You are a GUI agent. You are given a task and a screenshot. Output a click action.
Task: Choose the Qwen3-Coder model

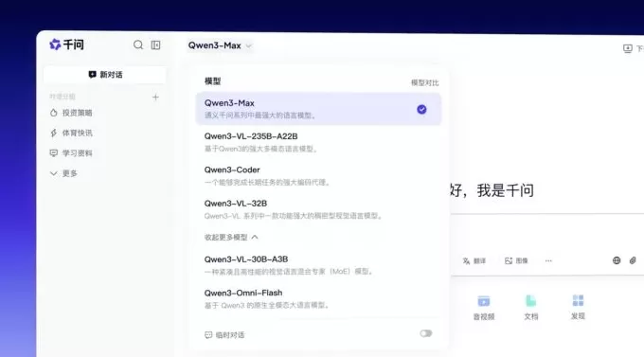point(318,175)
